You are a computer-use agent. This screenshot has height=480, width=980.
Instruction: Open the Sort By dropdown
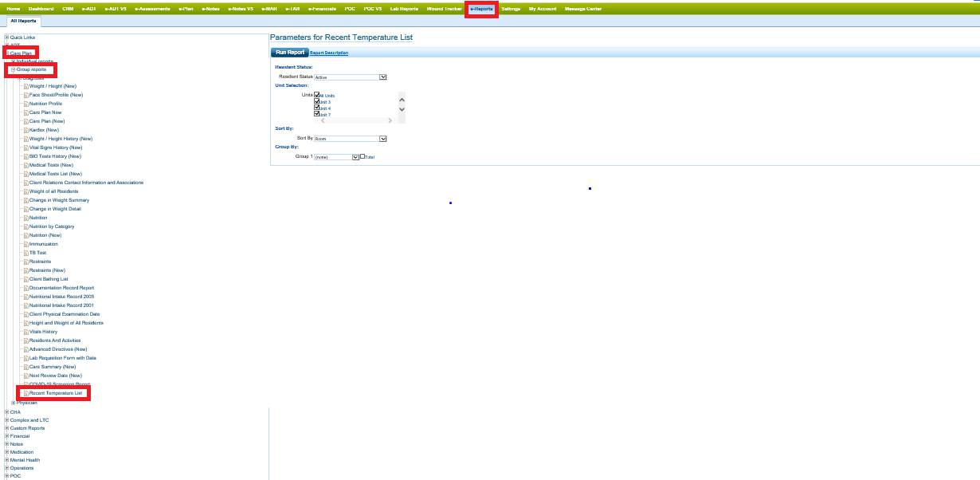pyautogui.click(x=382, y=139)
